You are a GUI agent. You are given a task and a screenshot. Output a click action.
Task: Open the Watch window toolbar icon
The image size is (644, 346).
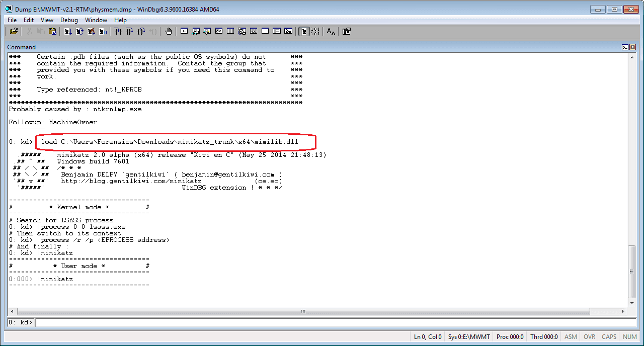[x=196, y=31]
